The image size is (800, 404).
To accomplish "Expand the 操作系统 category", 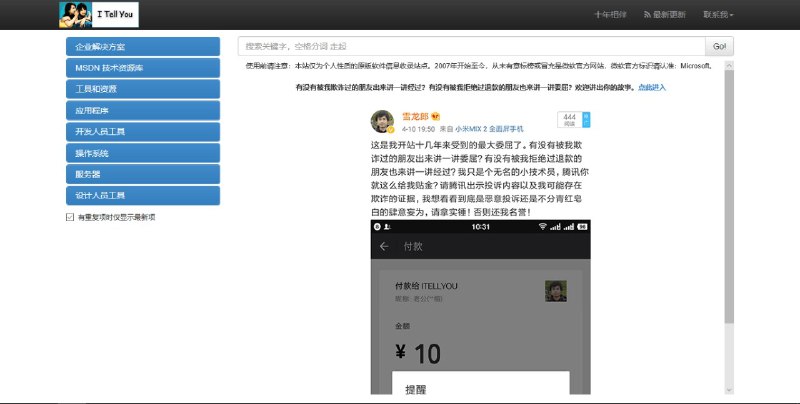I will pos(143,153).
